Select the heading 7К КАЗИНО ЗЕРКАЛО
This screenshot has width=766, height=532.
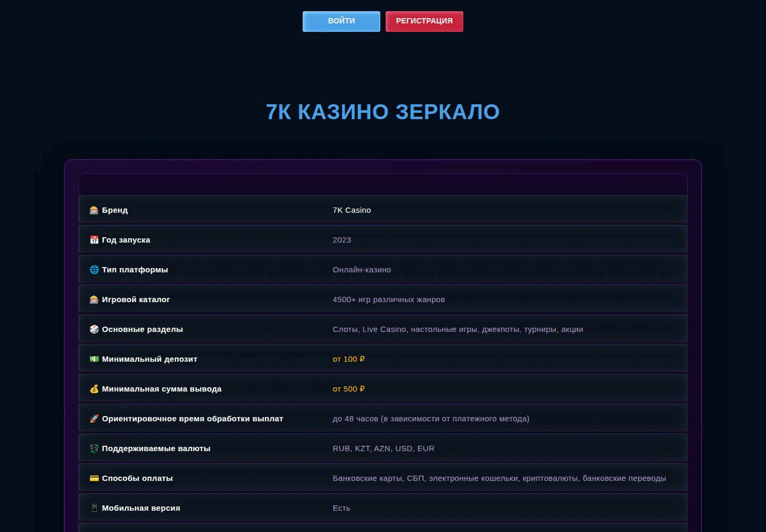point(383,112)
